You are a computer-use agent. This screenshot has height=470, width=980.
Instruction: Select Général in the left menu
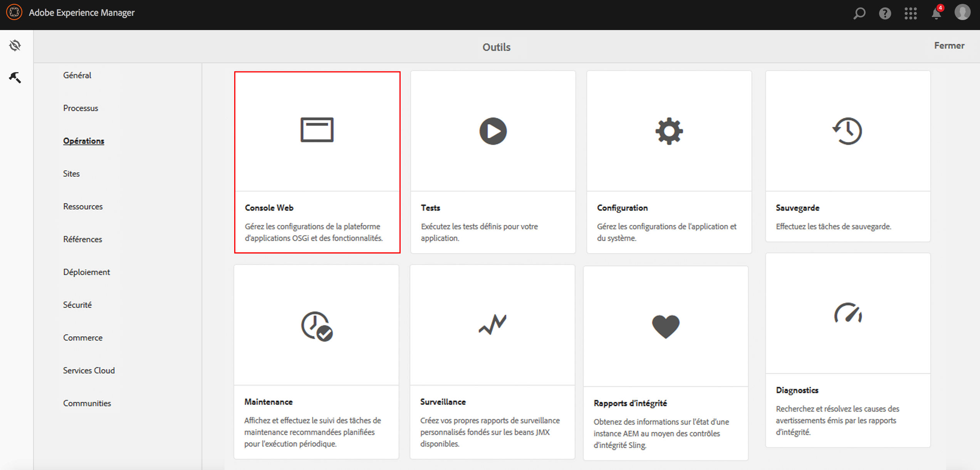(x=77, y=75)
